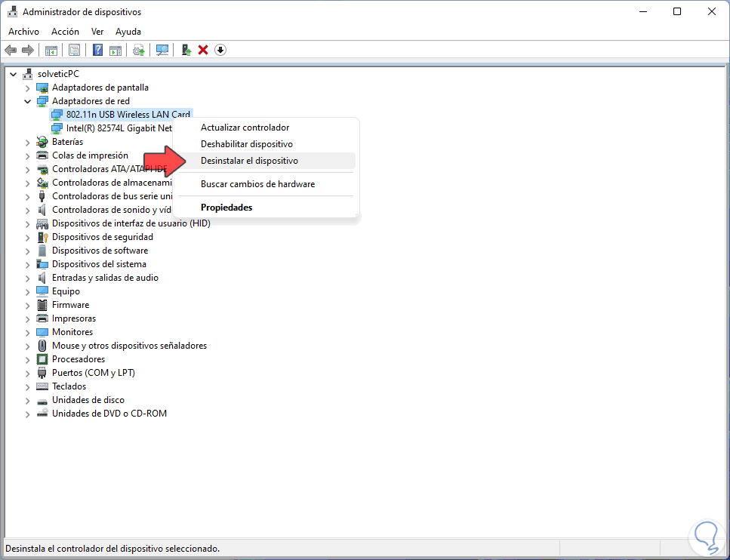Expand the Baterías chevron
The width and height of the screenshot is (730, 560).
tap(27, 142)
